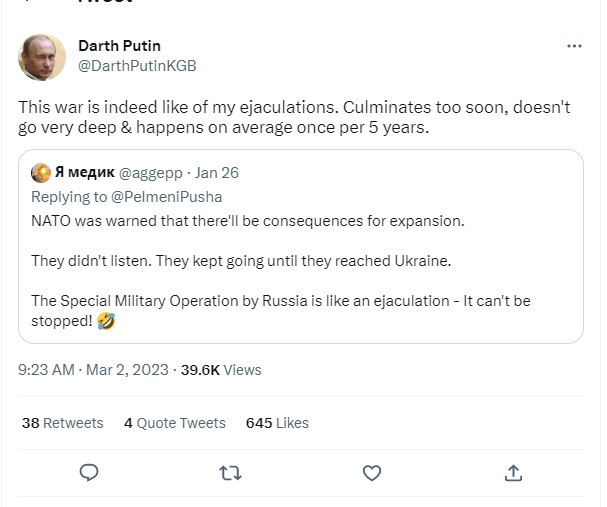607x507 pixels.
Task: Open the @PelmeniPusha reply mention
Action: (x=166, y=197)
